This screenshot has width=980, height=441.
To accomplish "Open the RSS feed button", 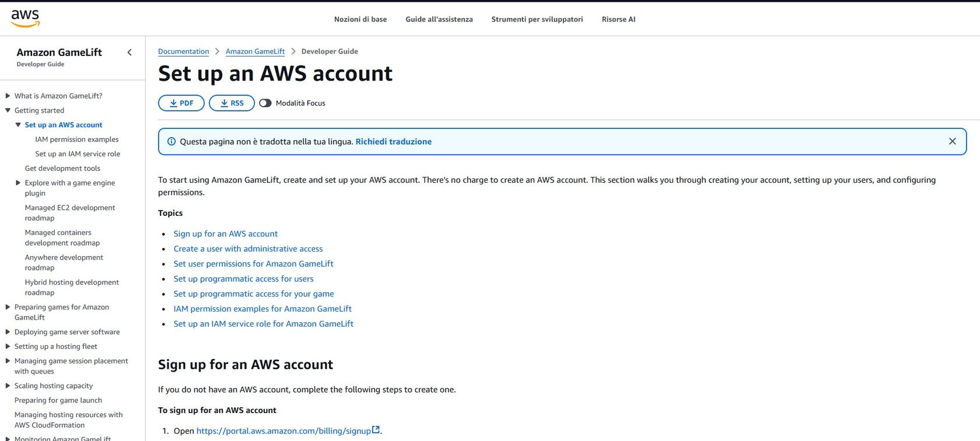I will point(232,103).
